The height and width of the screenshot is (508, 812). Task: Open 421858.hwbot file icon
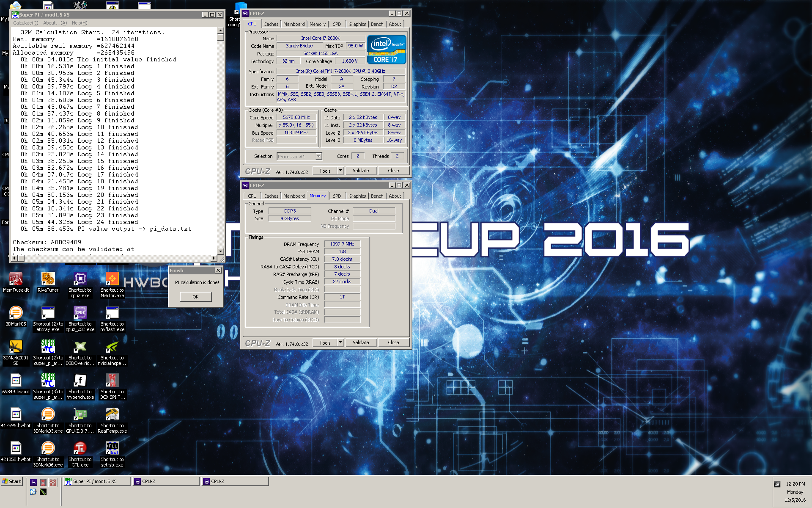click(x=16, y=451)
